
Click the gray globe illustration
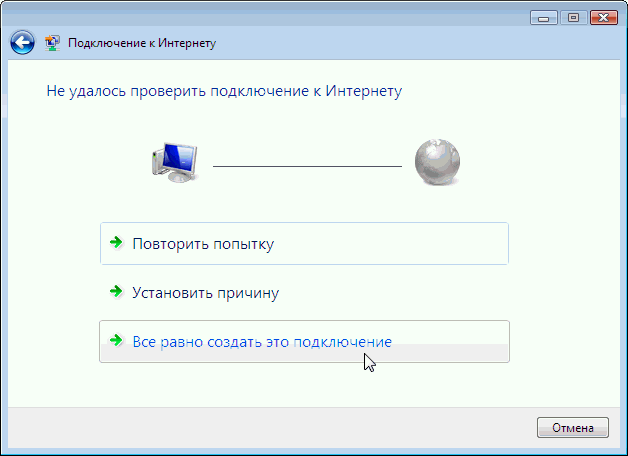click(x=437, y=162)
